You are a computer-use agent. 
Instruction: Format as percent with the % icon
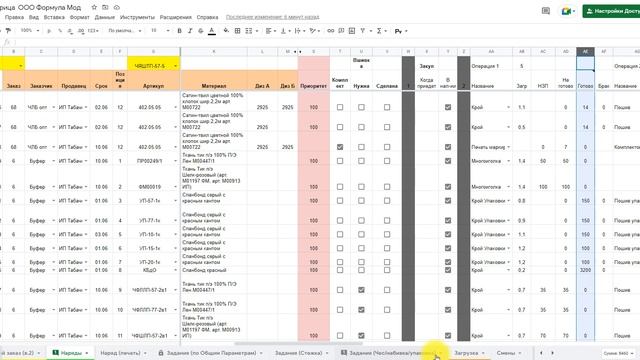60,31
